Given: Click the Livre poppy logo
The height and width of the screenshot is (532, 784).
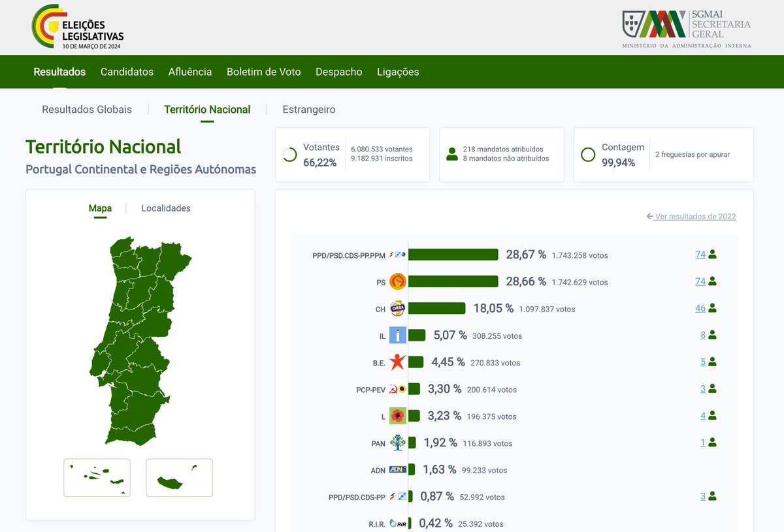Looking at the screenshot, I should (x=398, y=416).
